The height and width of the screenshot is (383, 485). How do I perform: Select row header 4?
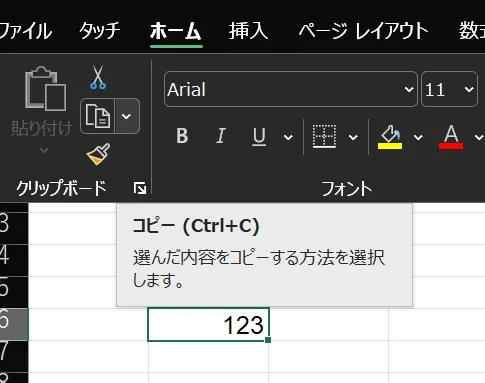[x=14, y=260]
